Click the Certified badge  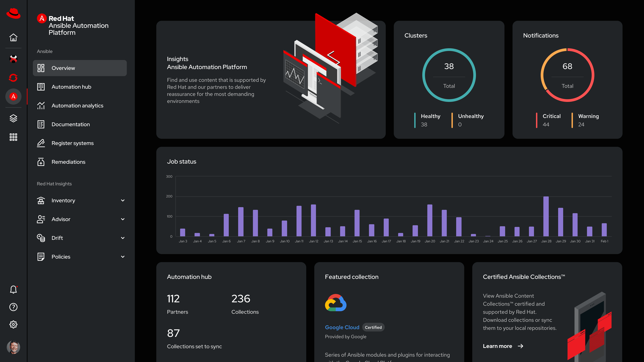coord(373,327)
